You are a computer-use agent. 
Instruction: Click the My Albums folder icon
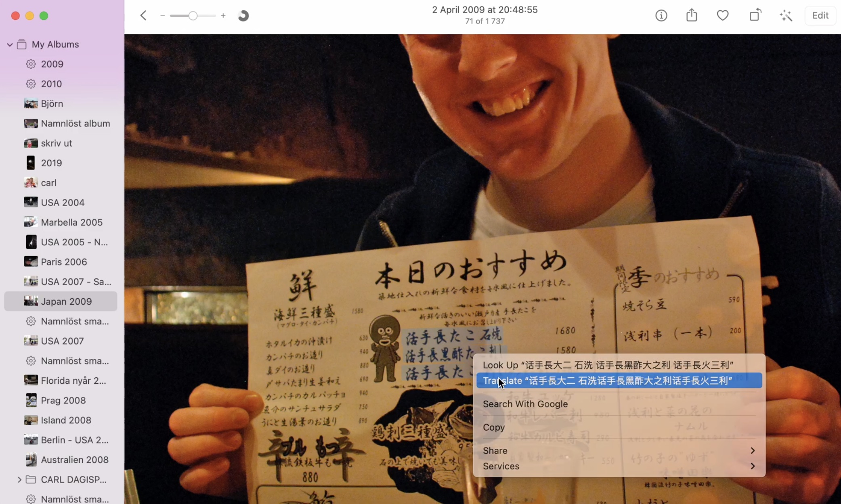click(x=22, y=44)
